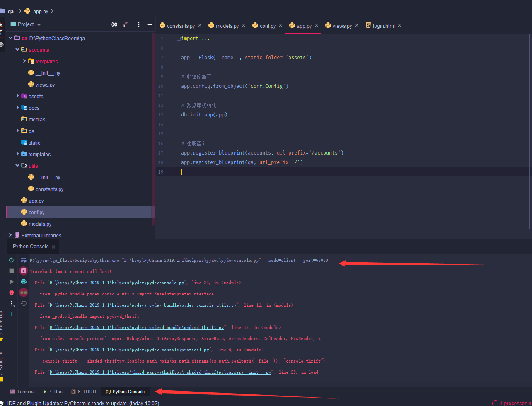Image resolution: width=532 pixels, height=406 pixels.
Task: Toggle Show Variables glasses icon
Action: pyautogui.click(x=24, y=292)
